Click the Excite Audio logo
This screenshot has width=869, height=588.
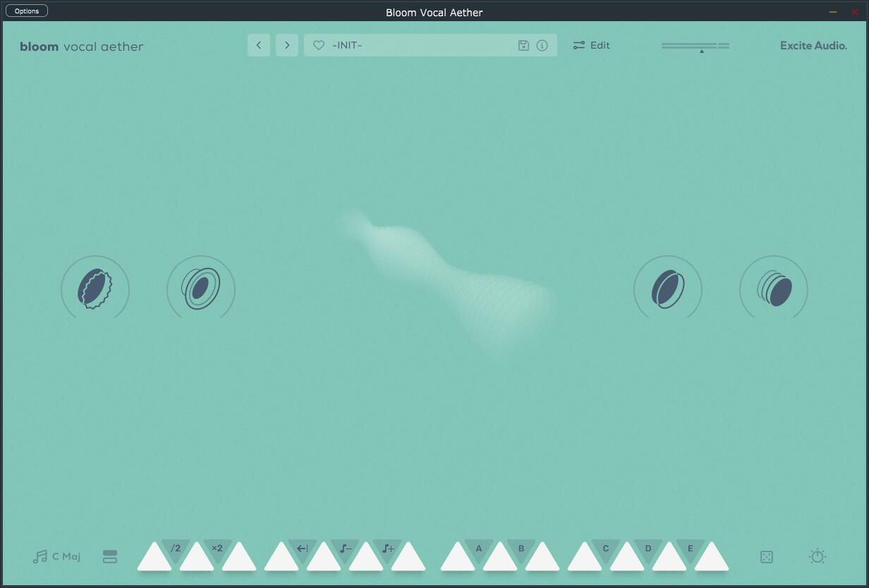pos(813,45)
